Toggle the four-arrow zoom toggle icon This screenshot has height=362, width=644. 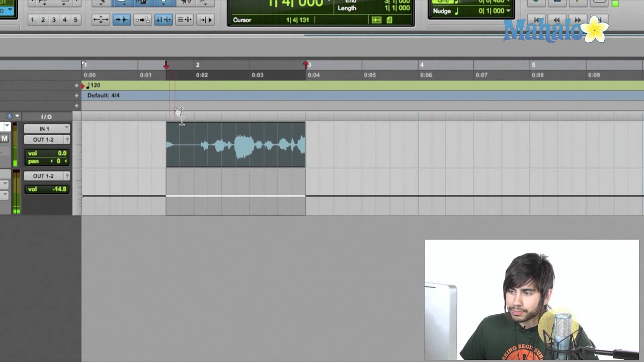pos(101,20)
